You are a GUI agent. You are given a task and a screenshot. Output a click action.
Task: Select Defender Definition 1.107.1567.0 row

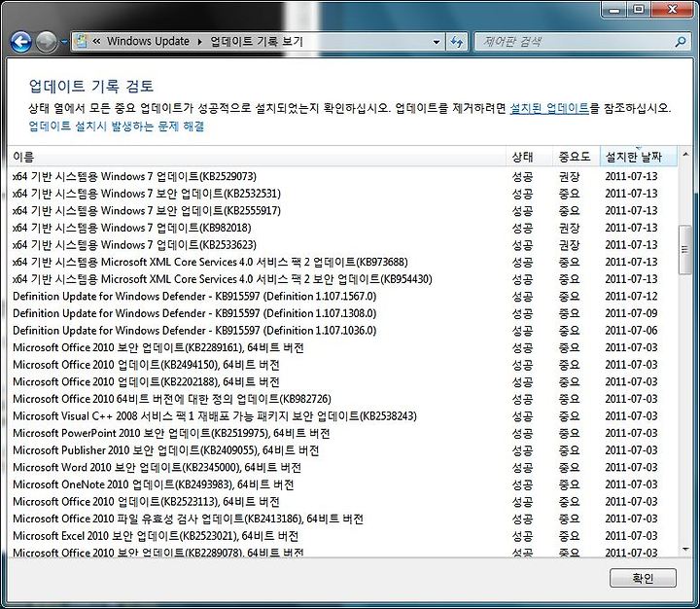click(341, 297)
